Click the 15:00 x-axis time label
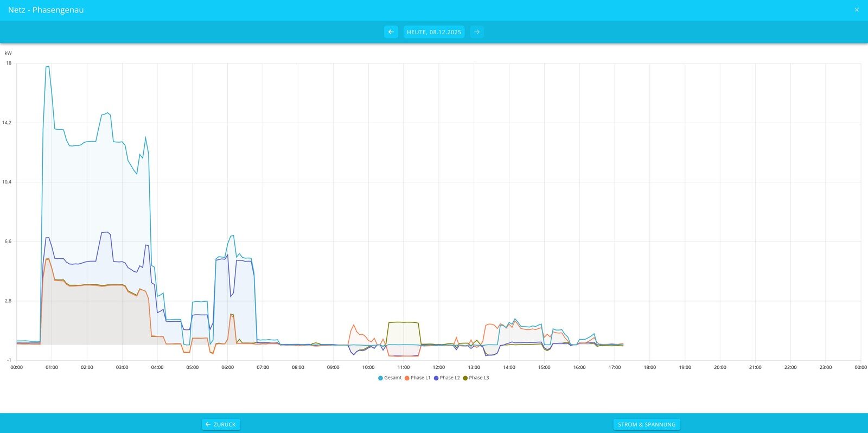868x433 pixels. 544,367
